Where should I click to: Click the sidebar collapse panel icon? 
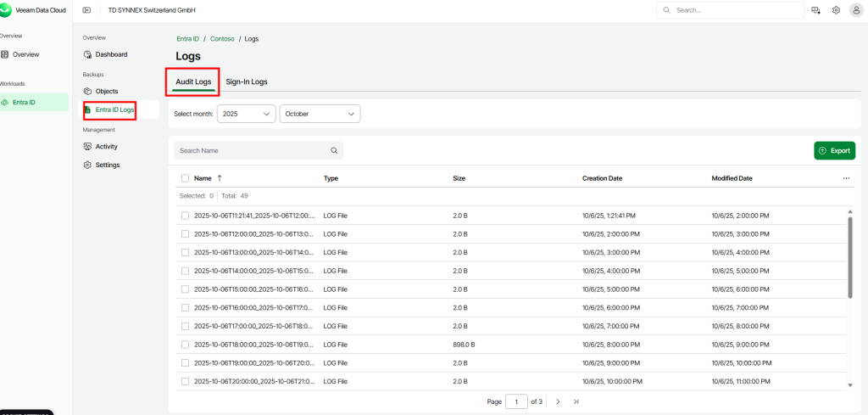[86, 10]
